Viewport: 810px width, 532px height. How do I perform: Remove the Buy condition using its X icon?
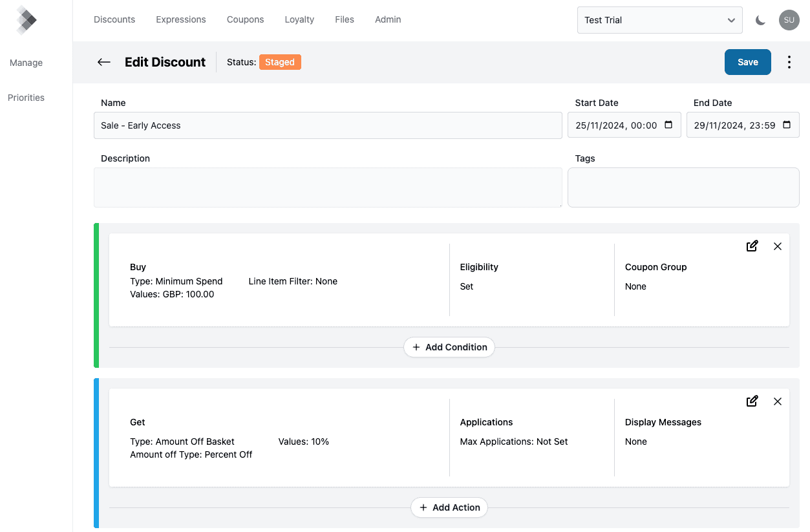778,246
